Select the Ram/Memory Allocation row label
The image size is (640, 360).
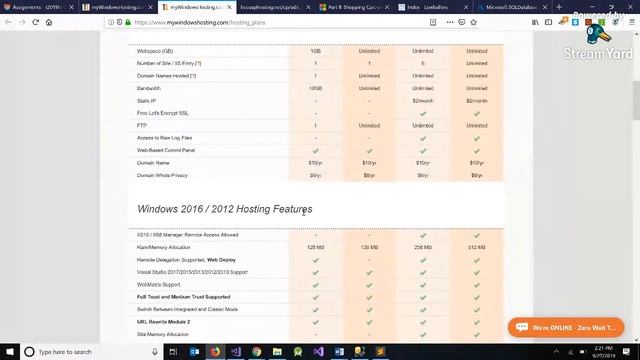[x=163, y=247]
